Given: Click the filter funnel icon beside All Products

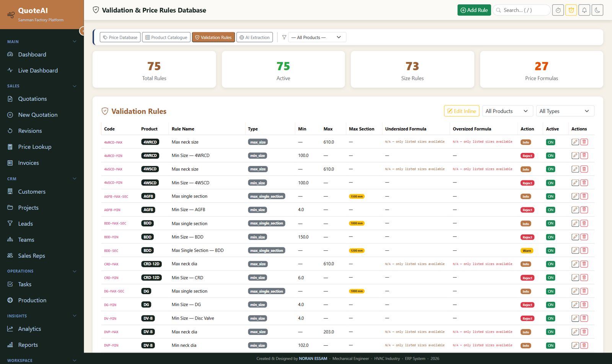Looking at the screenshot, I should coord(284,37).
